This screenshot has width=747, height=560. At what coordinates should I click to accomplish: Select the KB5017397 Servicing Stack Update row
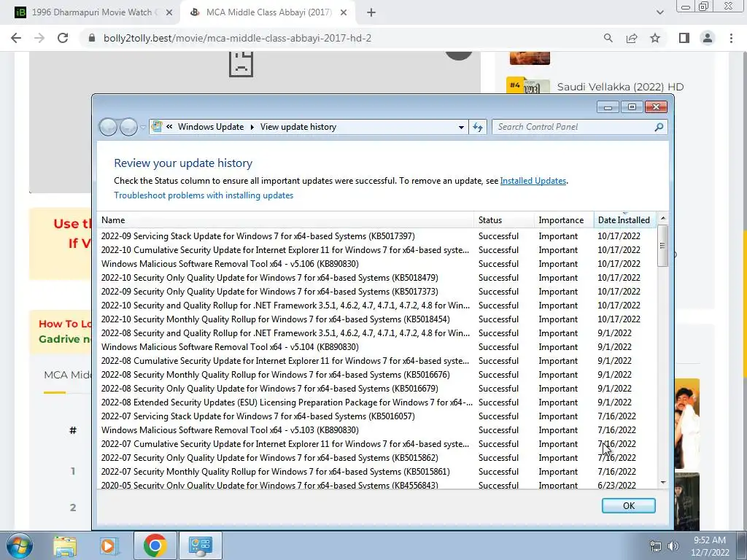(x=376, y=236)
